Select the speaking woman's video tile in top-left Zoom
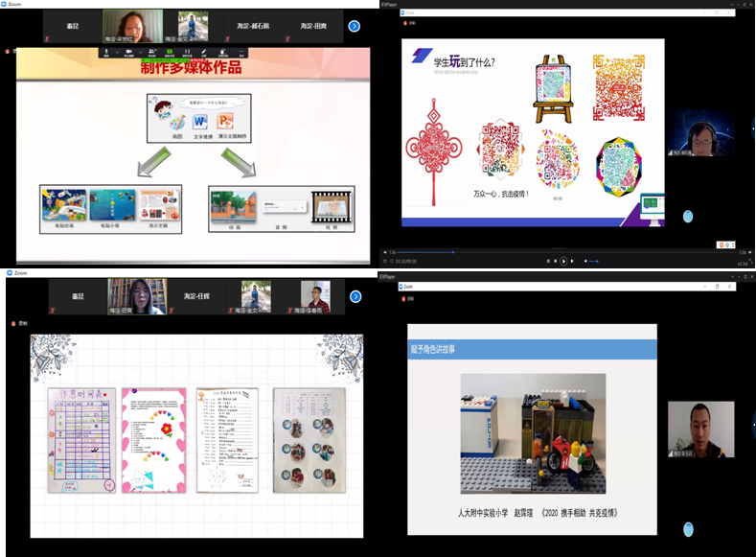Image resolution: width=756 pixels, height=557 pixels. (x=132, y=26)
